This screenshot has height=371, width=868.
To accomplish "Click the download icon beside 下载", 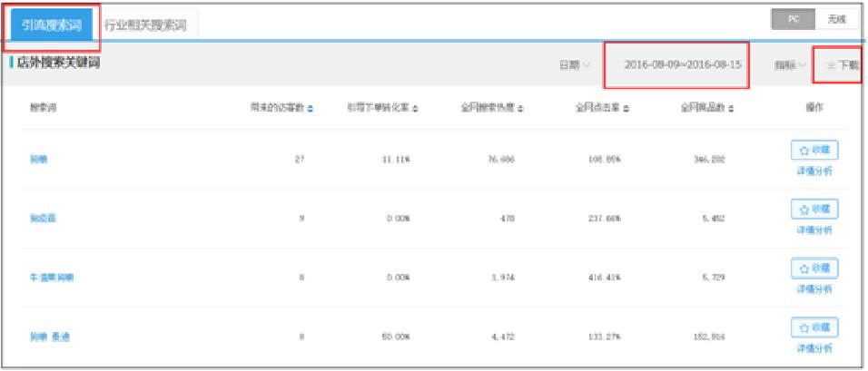I will click(831, 65).
